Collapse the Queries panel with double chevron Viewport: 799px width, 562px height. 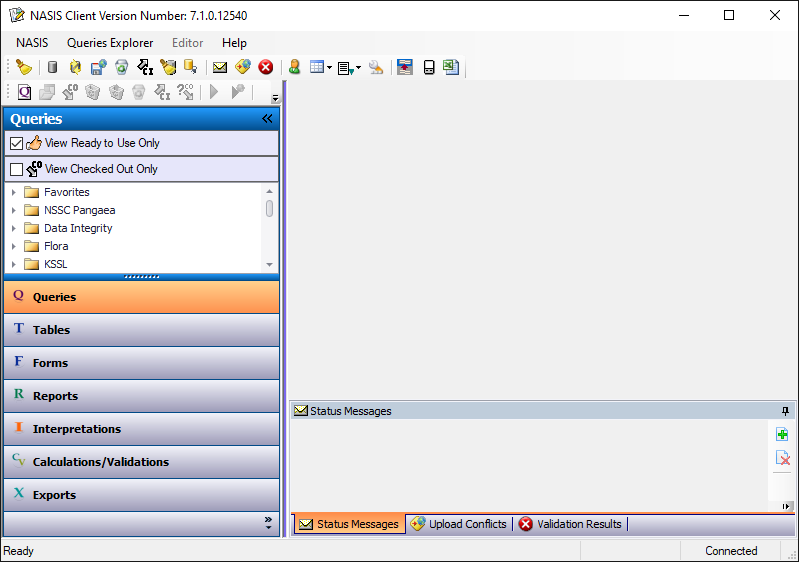coord(268,119)
